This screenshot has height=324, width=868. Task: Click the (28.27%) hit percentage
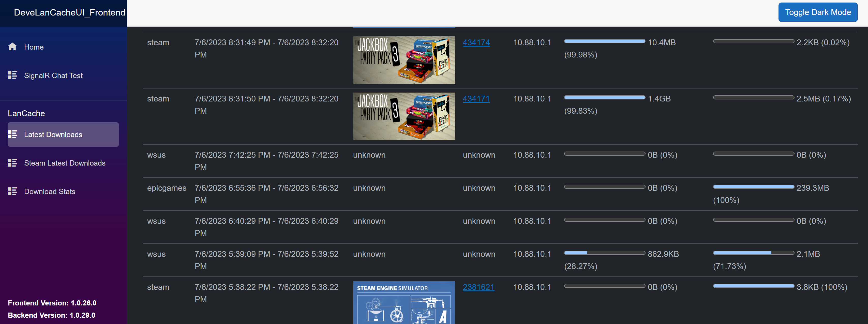pyautogui.click(x=581, y=266)
